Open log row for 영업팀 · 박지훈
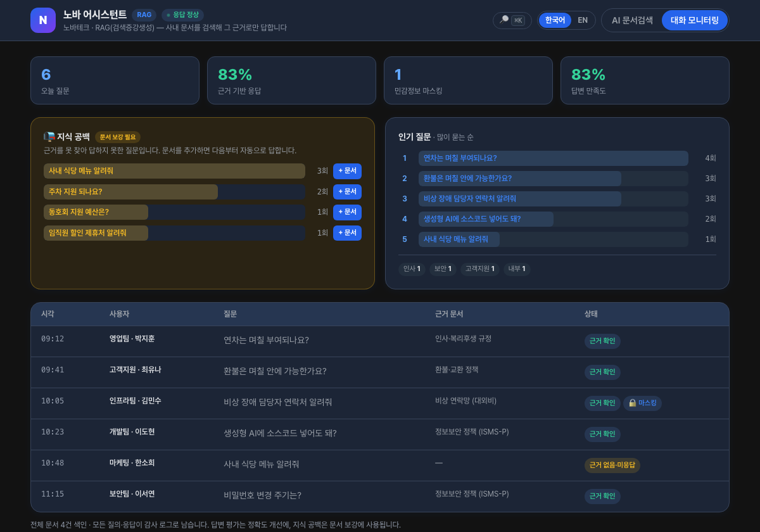The width and height of the screenshot is (760, 532). 380,341
